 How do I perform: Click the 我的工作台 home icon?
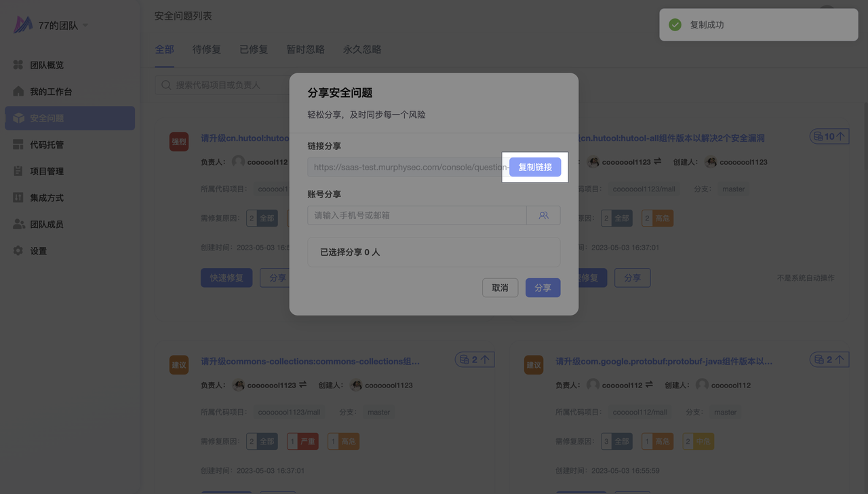coord(18,92)
